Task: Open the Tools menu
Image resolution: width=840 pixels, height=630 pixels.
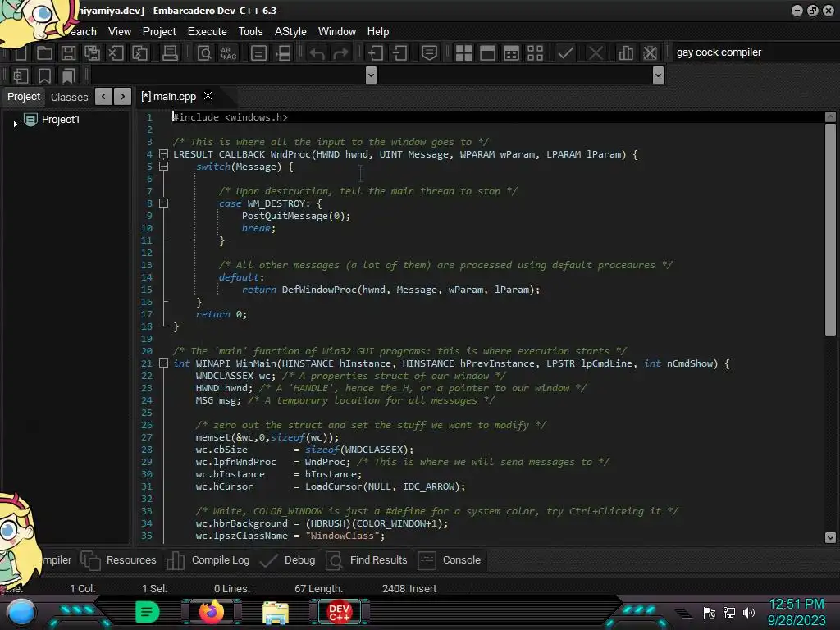Action: [251, 32]
